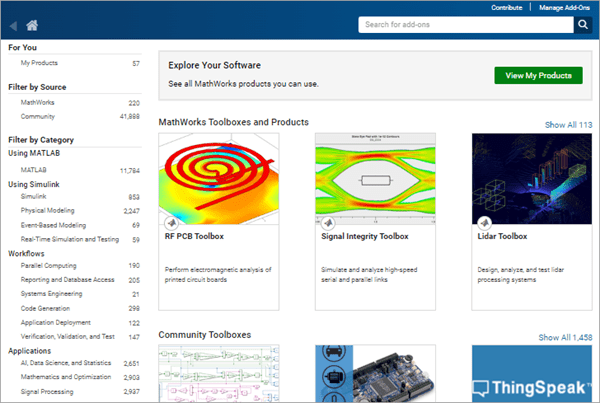Click the MathWorks badge on Signal Integrity Toolbox
The width and height of the screenshot is (600, 403).
tap(328, 222)
